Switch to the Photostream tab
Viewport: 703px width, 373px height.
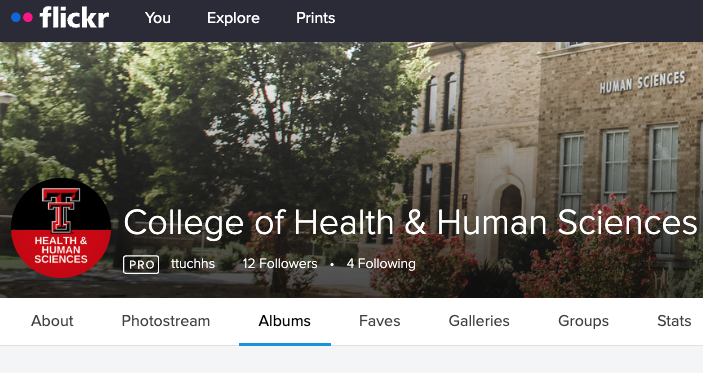tap(166, 321)
